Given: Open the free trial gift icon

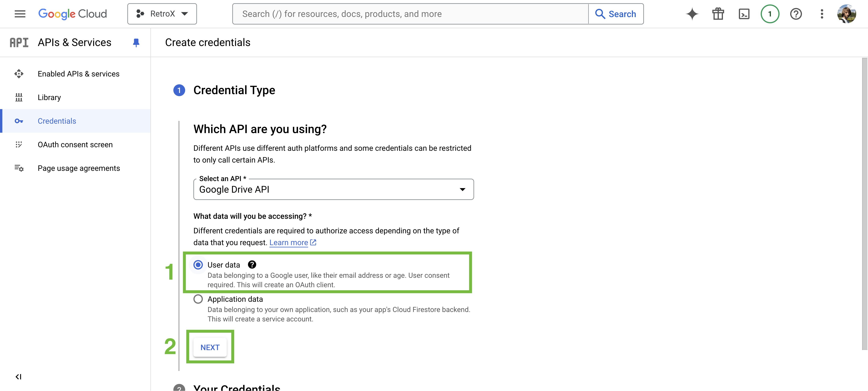Looking at the screenshot, I should [718, 14].
